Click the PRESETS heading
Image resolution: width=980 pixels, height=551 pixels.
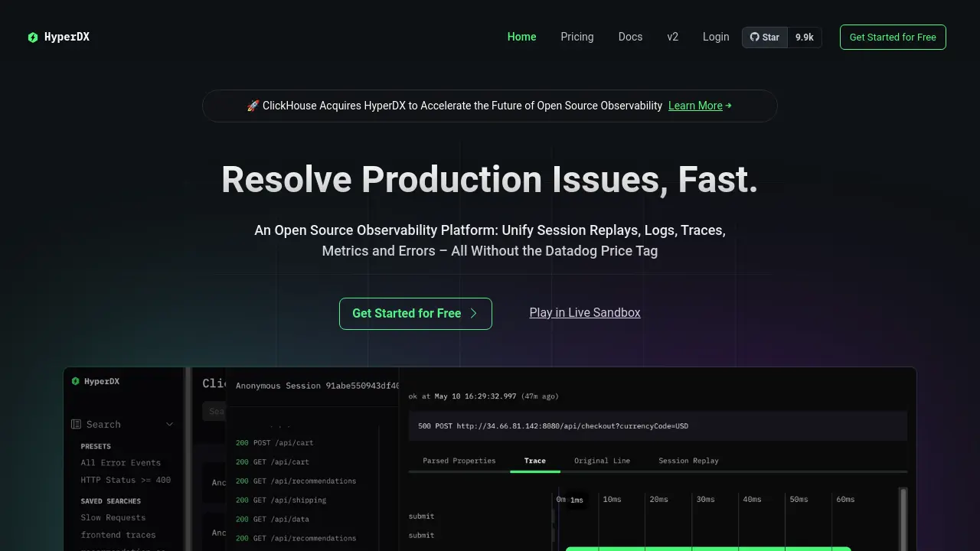[96, 446]
